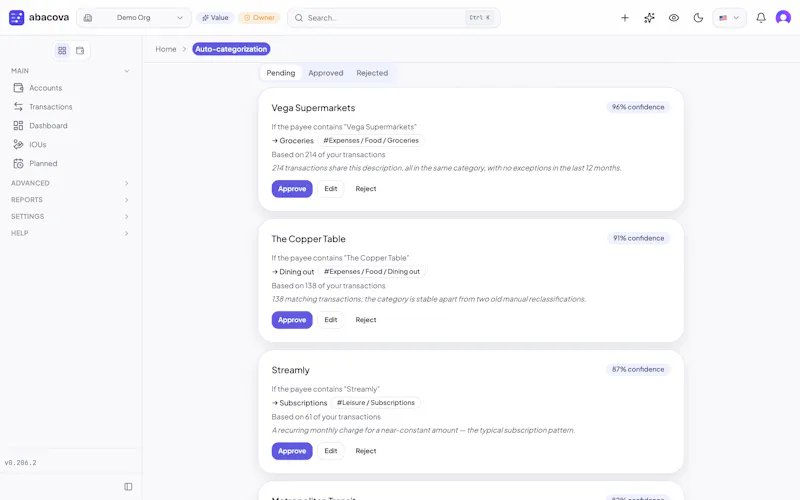Reject The Copper Table rule
800x500 pixels.
pos(366,320)
